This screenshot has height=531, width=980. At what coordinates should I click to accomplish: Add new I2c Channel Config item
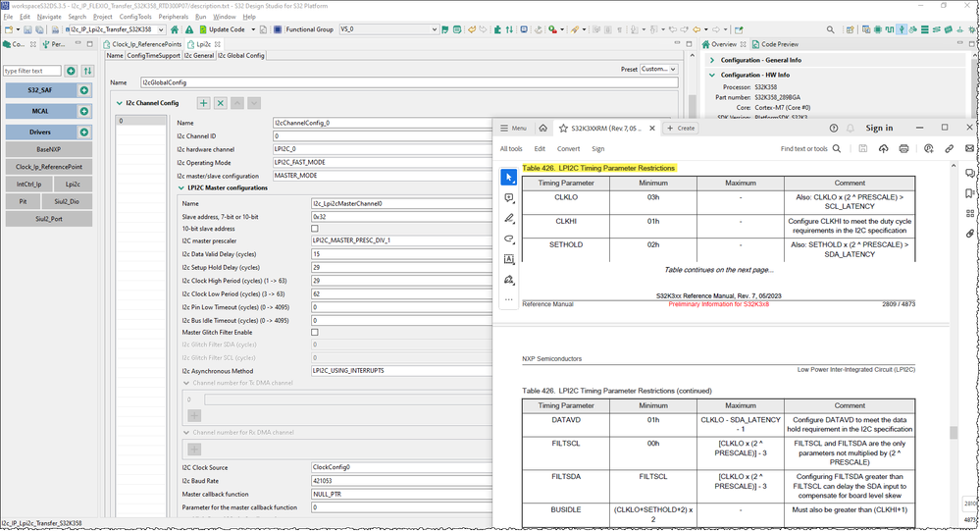[x=204, y=103]
